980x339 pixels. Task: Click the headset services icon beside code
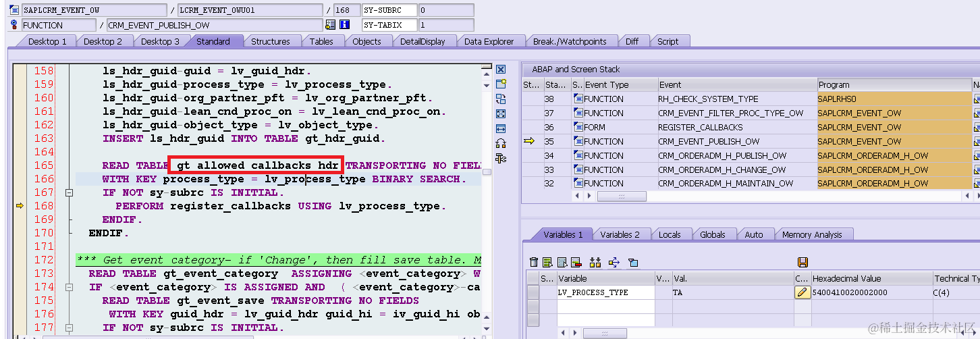point(501,143)
